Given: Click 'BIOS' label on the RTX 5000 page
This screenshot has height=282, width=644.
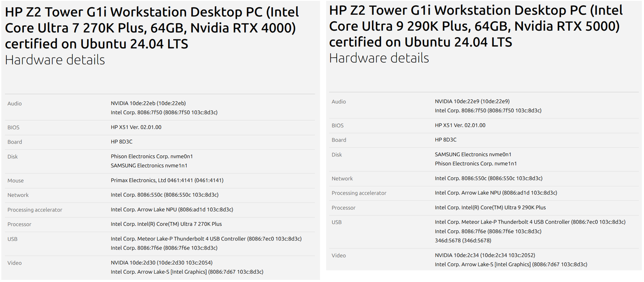Looking at the screenshot, I should coord(337,125).
